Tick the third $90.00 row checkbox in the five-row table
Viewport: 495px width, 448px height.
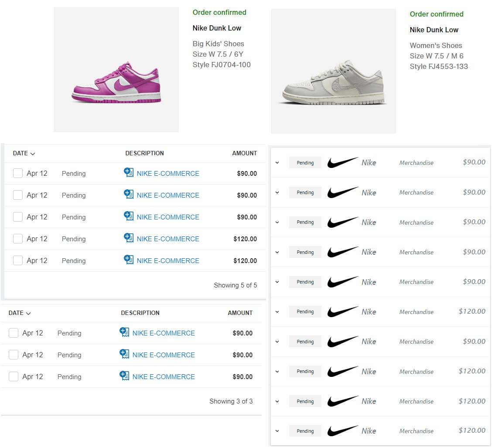pyautogui.click(x=18, y=217)
